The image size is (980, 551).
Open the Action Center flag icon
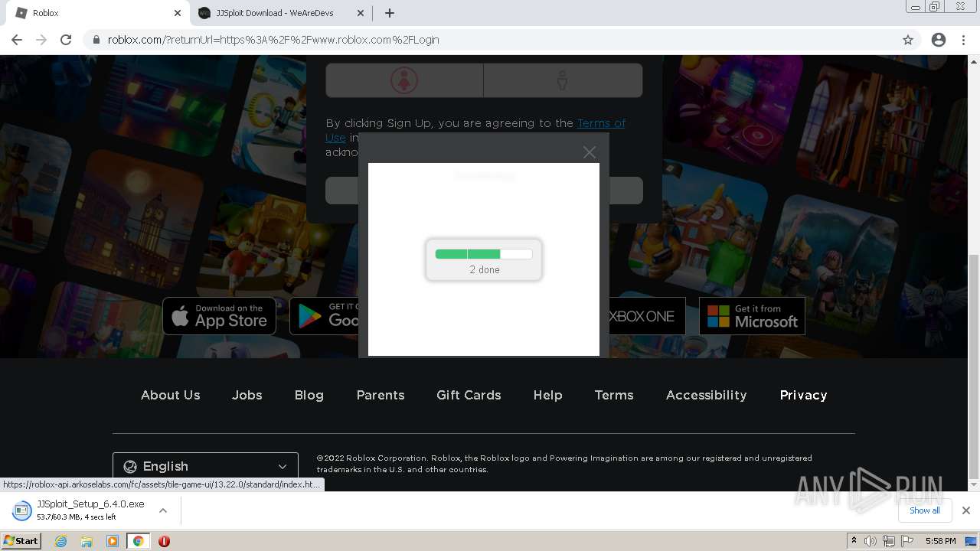(906, 541)
